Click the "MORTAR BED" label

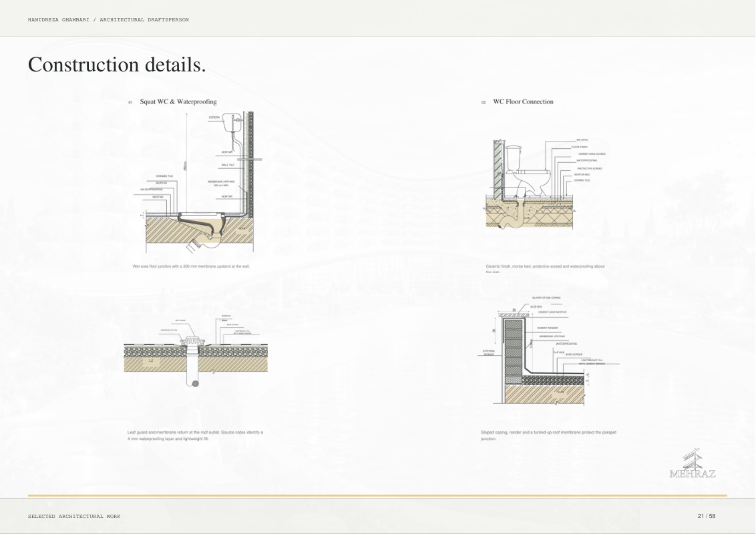click(582, 174)
